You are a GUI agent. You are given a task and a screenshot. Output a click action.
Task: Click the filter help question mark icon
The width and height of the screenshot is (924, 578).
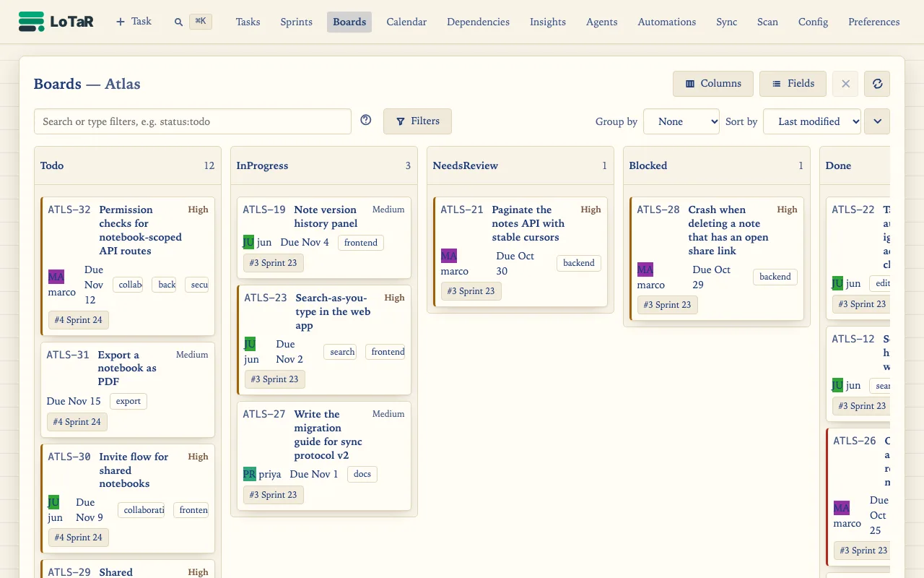(x=366, y=120)
